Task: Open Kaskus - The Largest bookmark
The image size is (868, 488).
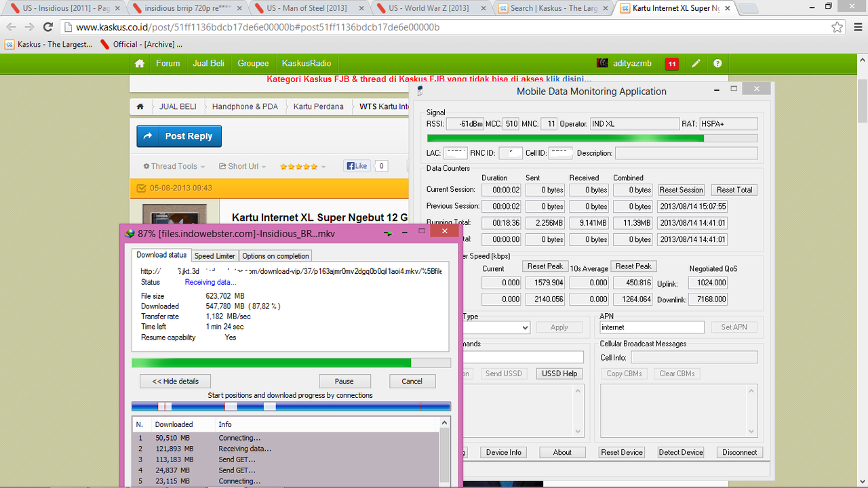Action: click(x=49, y=45)
